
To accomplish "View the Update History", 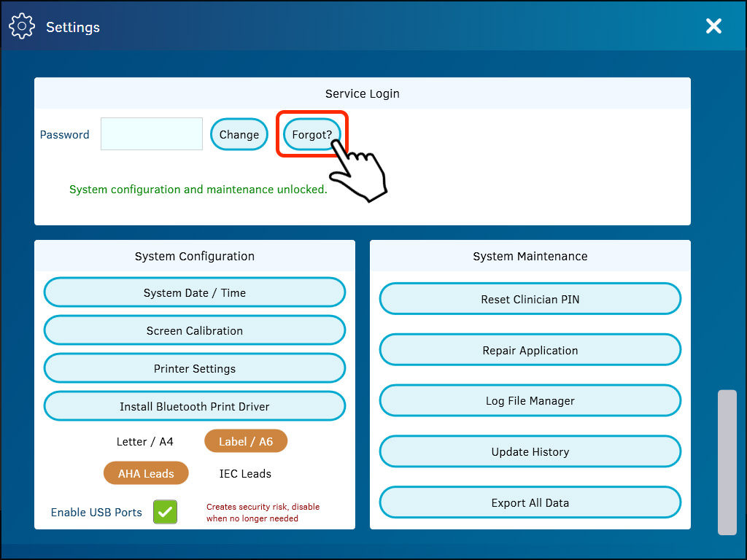I will tap(530, 451).
